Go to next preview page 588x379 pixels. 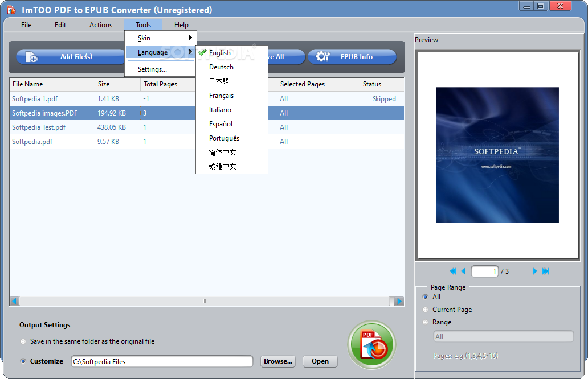click(x=535, y=271)
